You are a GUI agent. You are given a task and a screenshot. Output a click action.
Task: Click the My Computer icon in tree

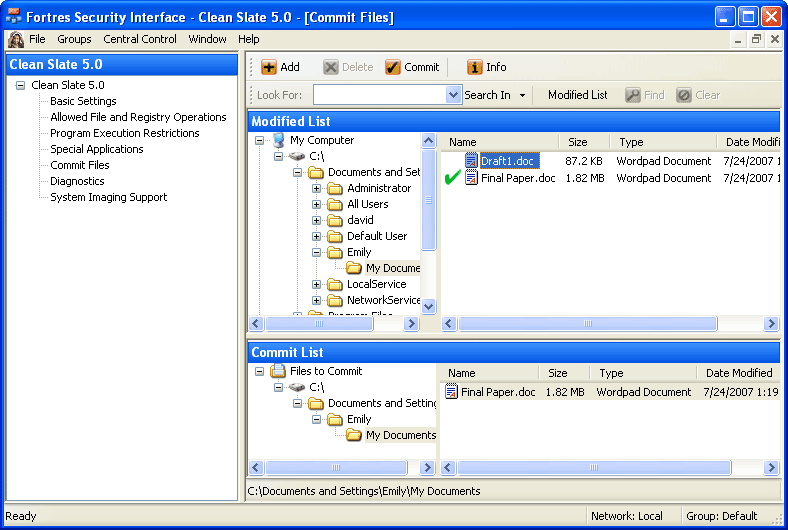click(279, 140)
